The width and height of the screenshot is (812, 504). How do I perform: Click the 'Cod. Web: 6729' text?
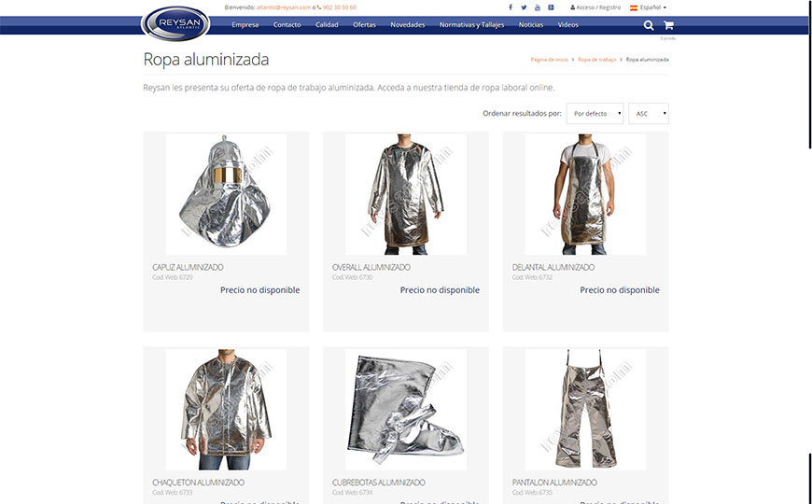(x=173, y=277)
